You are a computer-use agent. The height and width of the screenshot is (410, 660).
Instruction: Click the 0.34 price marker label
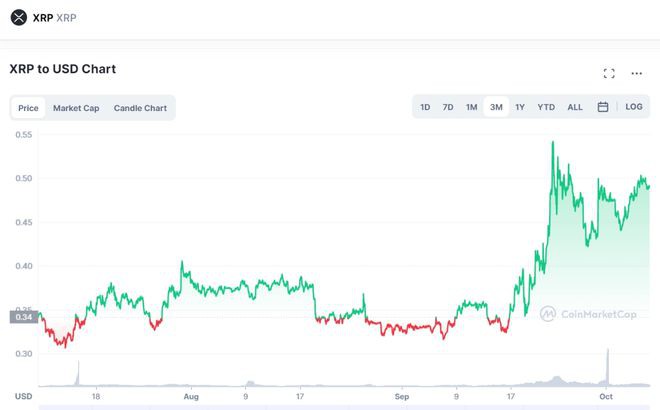point(24,317)
